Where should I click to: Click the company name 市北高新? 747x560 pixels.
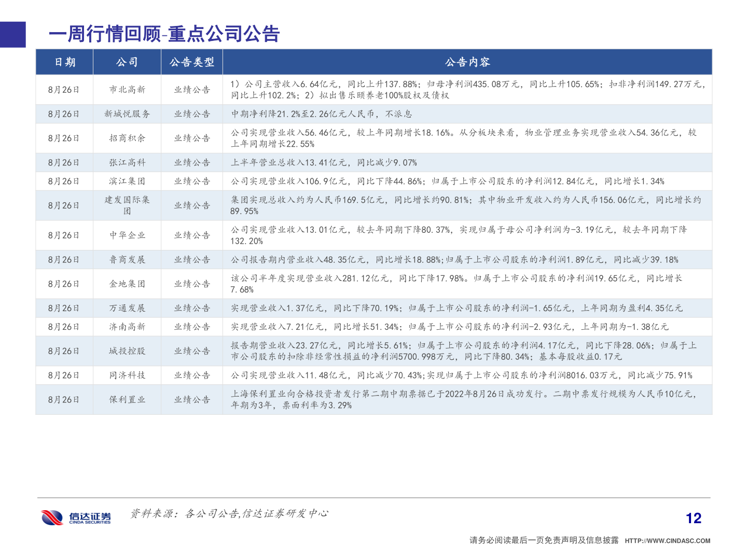pos(127,89)
